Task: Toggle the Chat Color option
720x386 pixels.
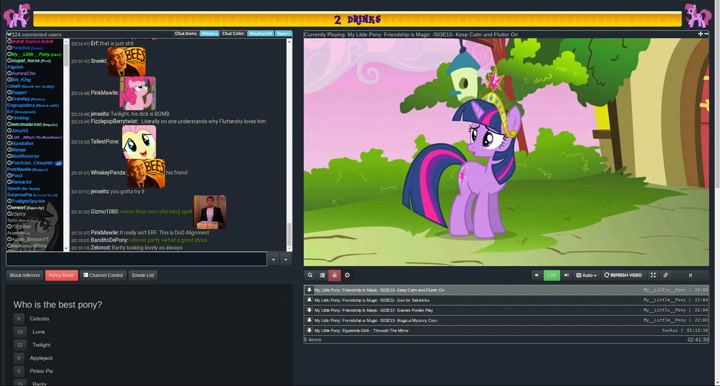Action: [x=233, y=34]
